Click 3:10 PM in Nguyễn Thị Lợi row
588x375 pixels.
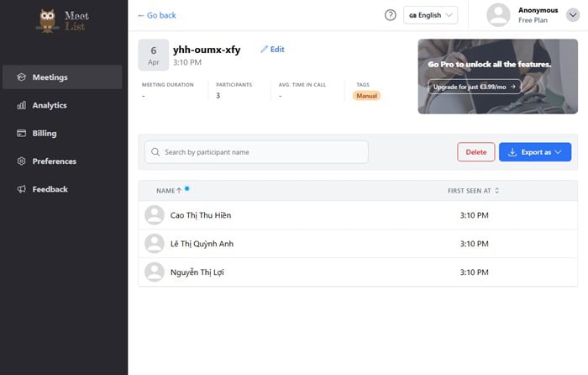coord(474,272)
